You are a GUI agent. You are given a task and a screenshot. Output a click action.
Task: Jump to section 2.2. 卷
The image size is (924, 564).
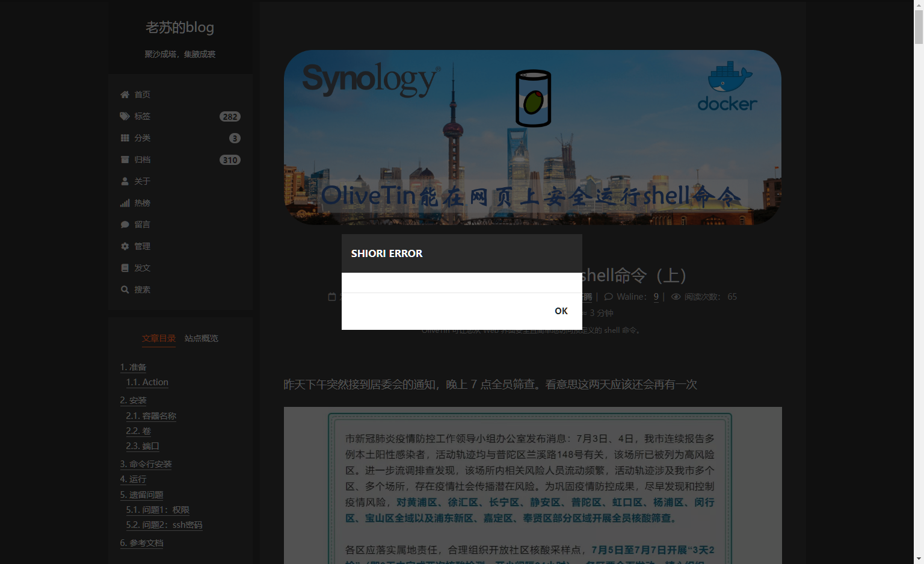coord(138,431)
